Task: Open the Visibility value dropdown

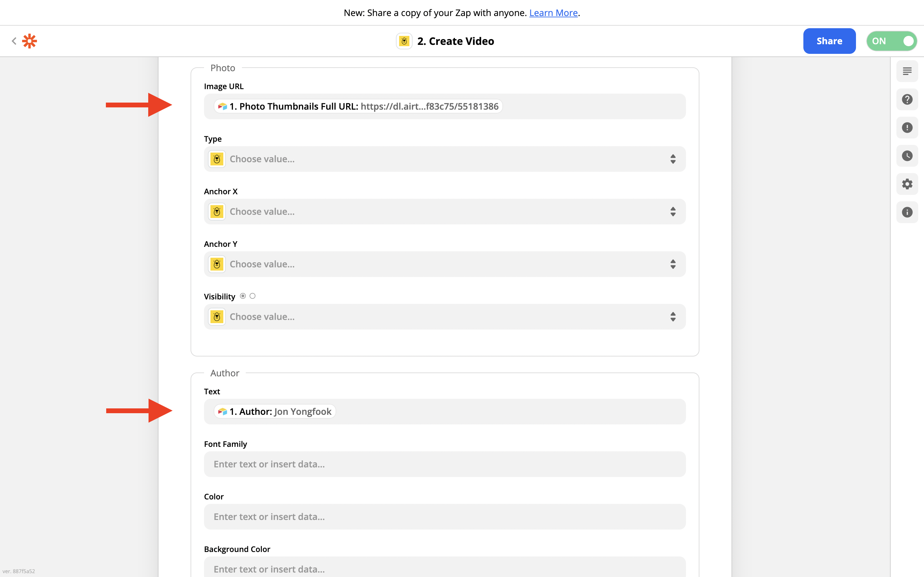Action: point(444,317)
